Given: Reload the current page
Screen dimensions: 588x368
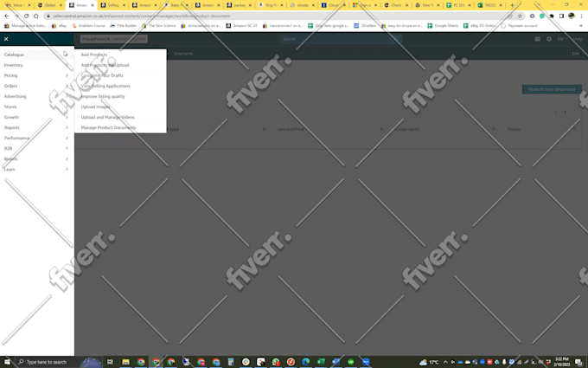Looking at the screenshot, I should tap(26, 16).
